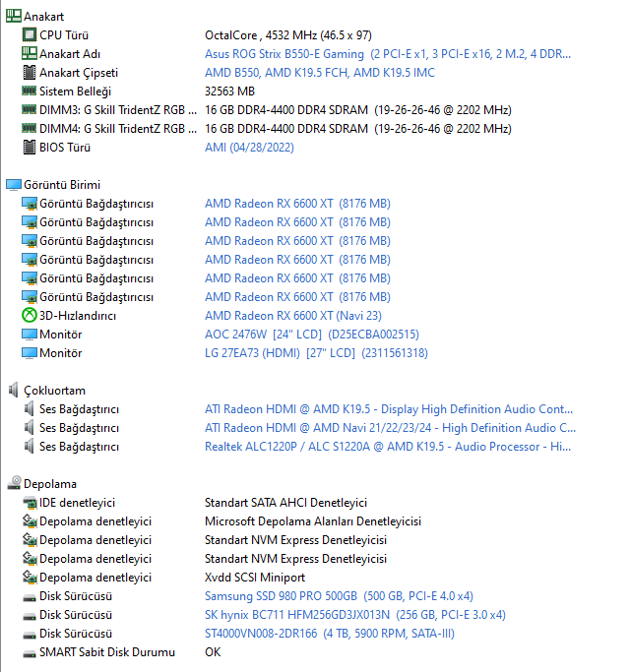The image size is (629, 672).
Task: Click the Depolama section drive icon
Action: click(x=14, y=483)
